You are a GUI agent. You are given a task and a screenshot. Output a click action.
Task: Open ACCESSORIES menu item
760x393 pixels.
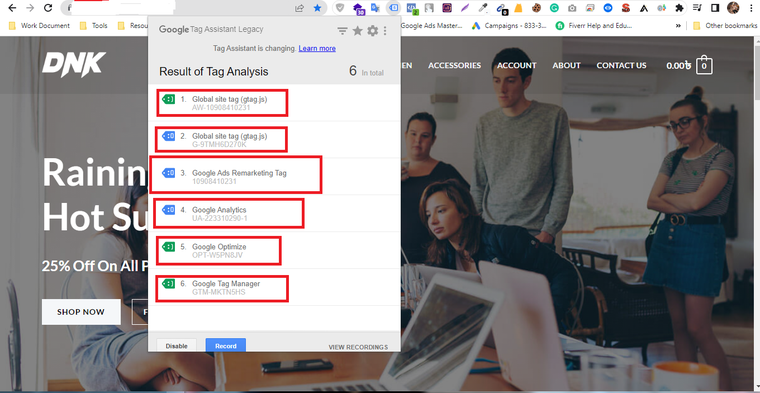click(454, 65)
